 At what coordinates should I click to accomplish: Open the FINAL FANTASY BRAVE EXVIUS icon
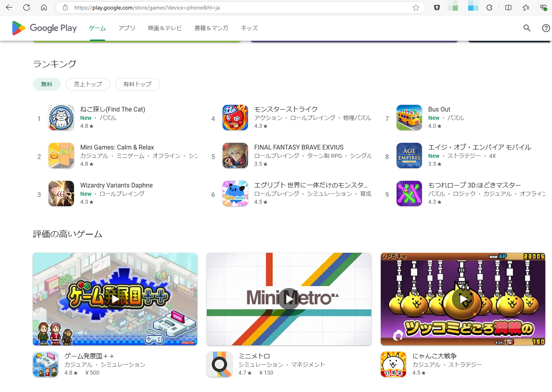235,155
